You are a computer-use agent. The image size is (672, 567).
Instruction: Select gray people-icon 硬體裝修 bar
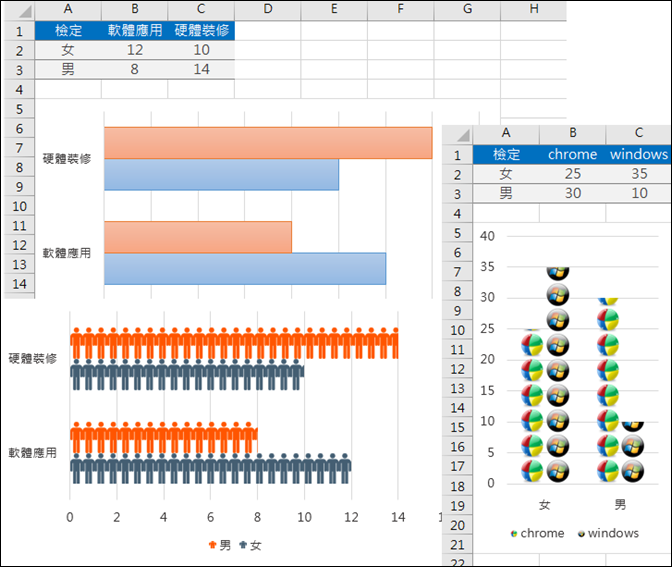point(187,375)
